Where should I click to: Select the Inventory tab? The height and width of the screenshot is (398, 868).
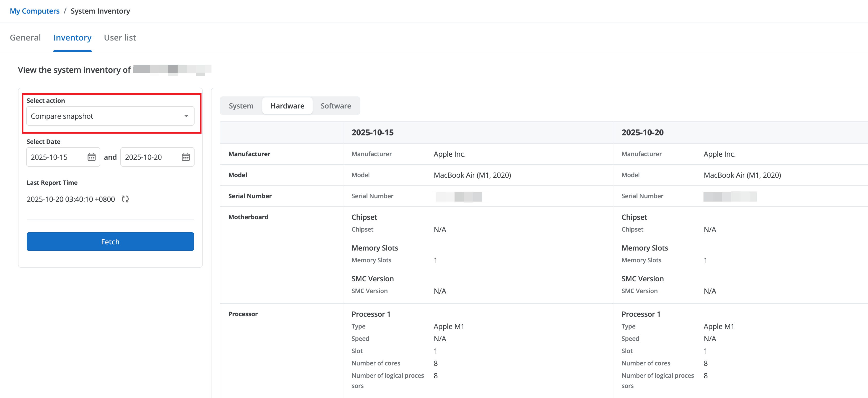[72, 38]
